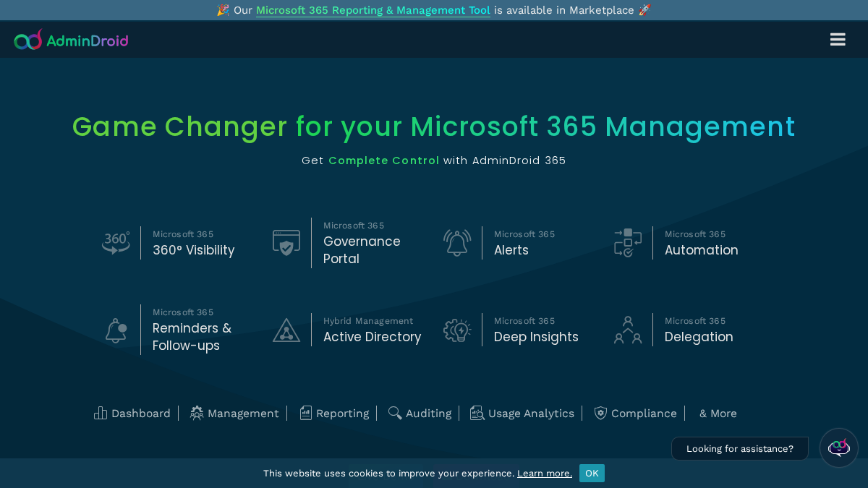Select the Automation workflow icon
868x488 pixels.
[x=628, y=243]
